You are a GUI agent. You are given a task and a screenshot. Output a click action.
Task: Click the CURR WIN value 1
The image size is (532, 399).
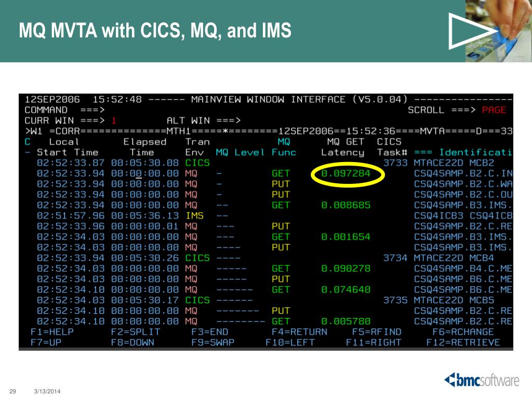coord(114,121)
